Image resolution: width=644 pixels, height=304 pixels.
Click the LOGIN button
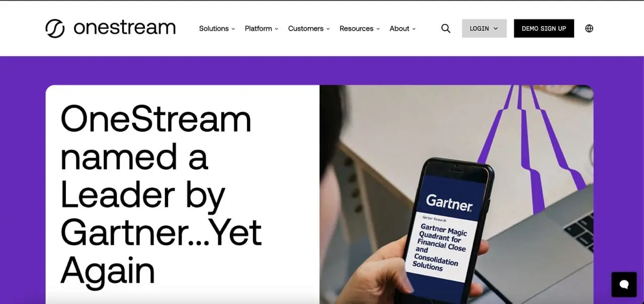484,29
